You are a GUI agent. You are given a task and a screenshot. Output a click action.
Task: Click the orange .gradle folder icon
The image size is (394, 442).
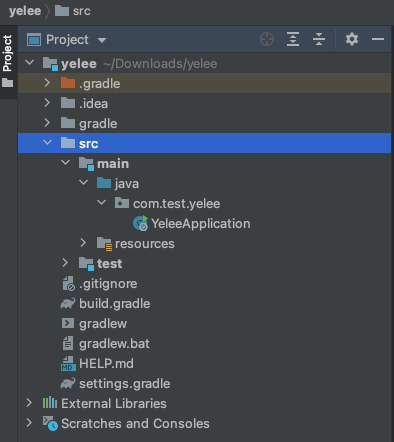tap(68, 83)
